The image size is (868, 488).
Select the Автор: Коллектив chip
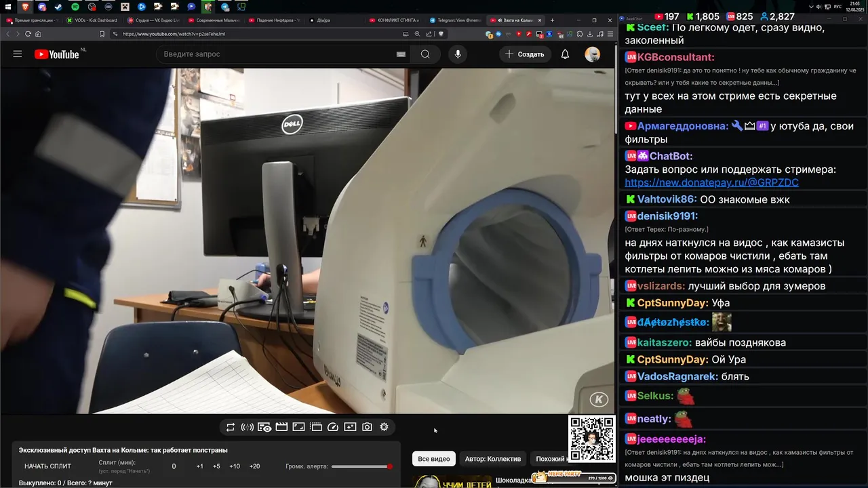click(x=493, y=459)
